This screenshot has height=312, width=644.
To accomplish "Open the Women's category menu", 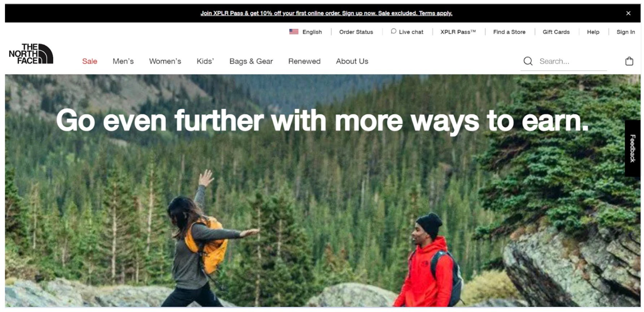I will (165, 61).
